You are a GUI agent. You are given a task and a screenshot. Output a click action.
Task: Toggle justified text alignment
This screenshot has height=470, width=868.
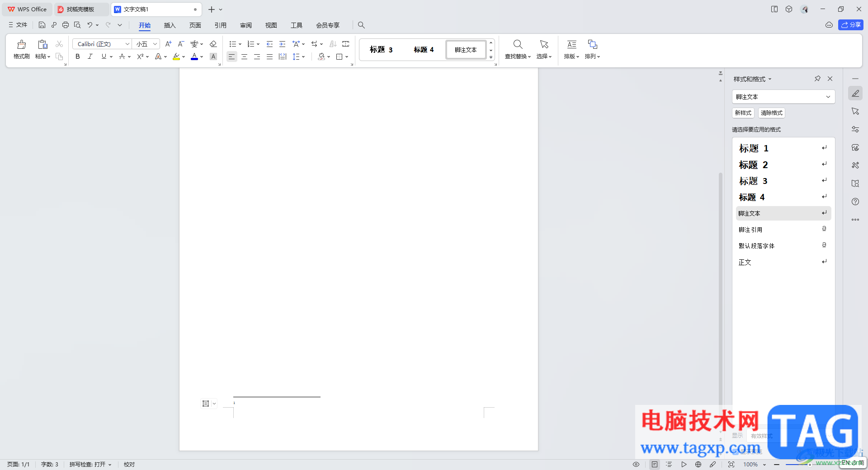tap(269, 56)
